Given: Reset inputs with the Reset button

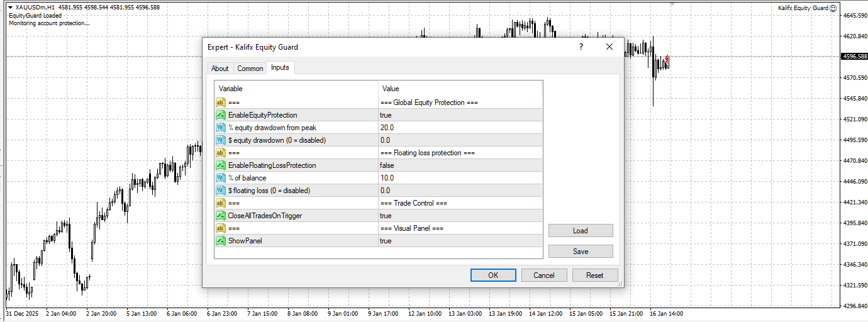Looking at the screenshot, I should pyautogui.click(x=595, y=275).
